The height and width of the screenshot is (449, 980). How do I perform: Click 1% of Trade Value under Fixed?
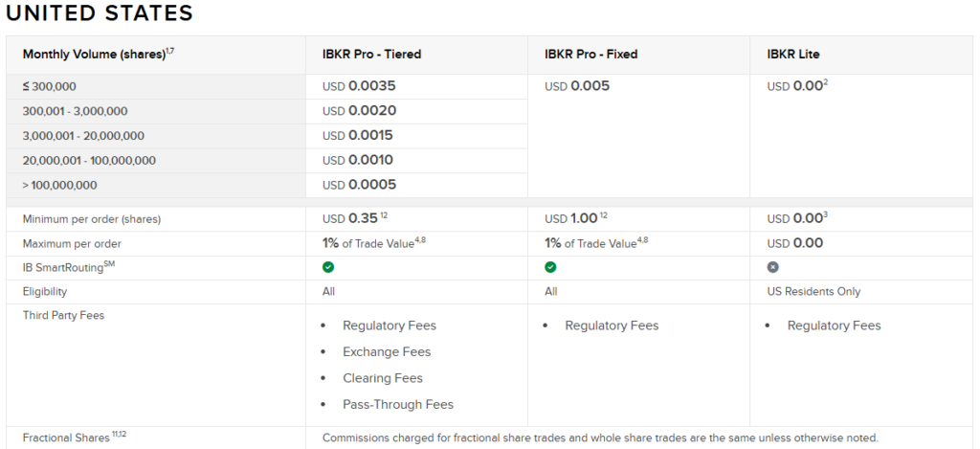[x=596, y=243]
